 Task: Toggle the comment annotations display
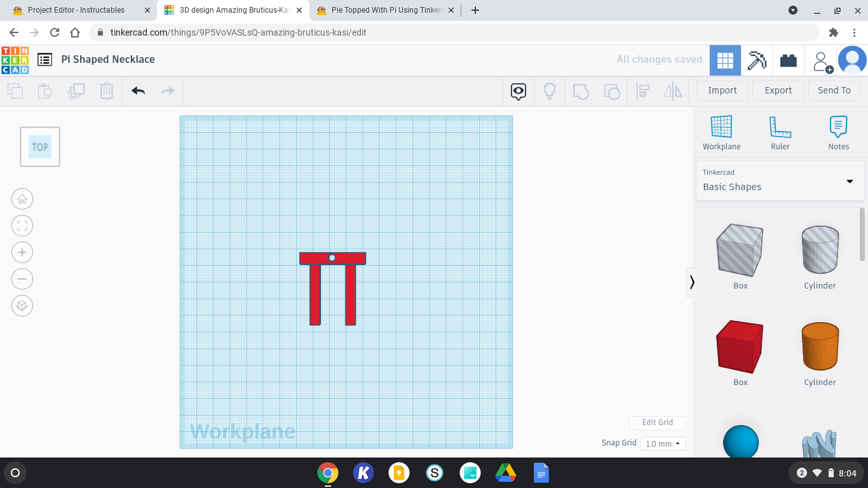click(518, 91)
